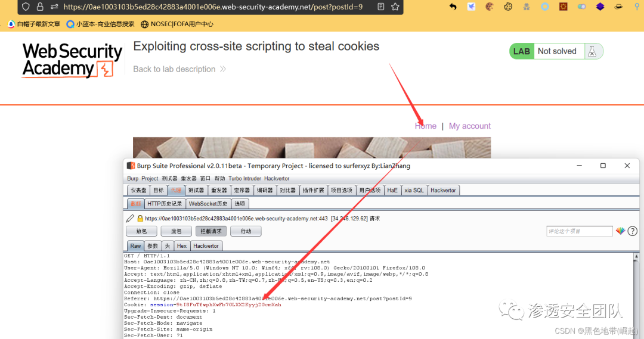Select the Hex request view tab
Screen dimensions: 644x339
[182, 246]
